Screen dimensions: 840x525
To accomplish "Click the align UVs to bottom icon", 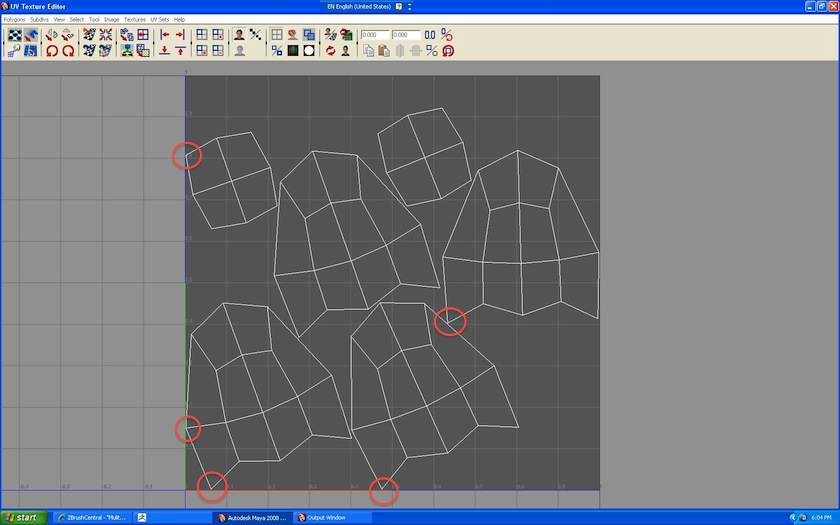I will [x=165, y=50].
